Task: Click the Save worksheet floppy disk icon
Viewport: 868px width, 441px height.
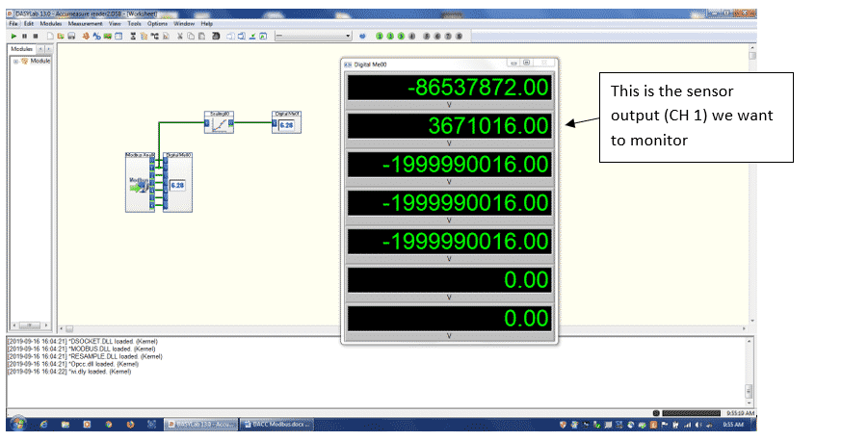Action: 70,36
